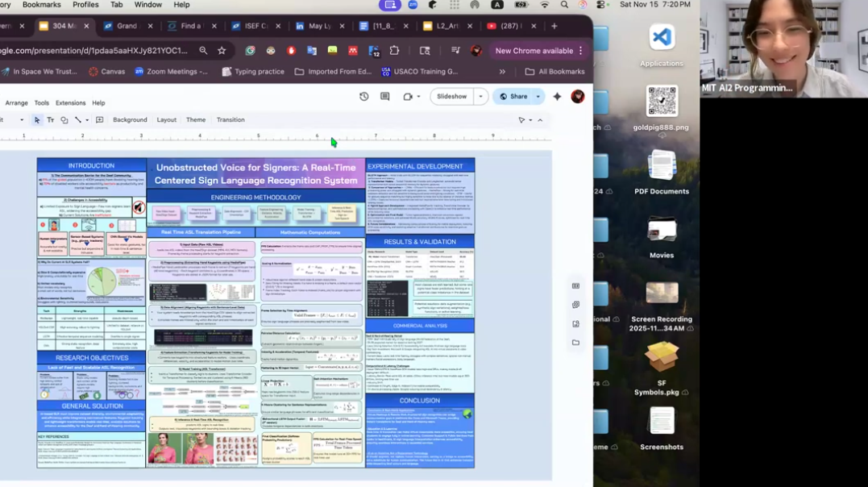Click the Gemini sparkle icon

click(x=557, y=97)
